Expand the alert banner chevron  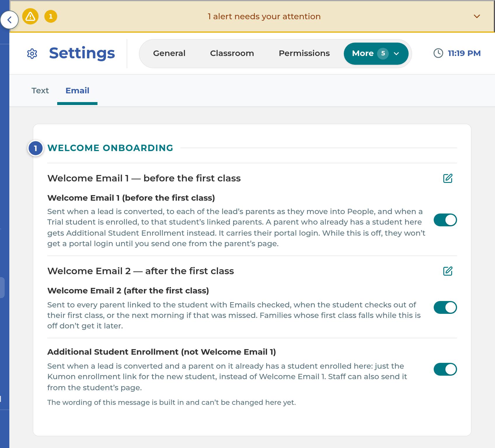tap(477, 16)
